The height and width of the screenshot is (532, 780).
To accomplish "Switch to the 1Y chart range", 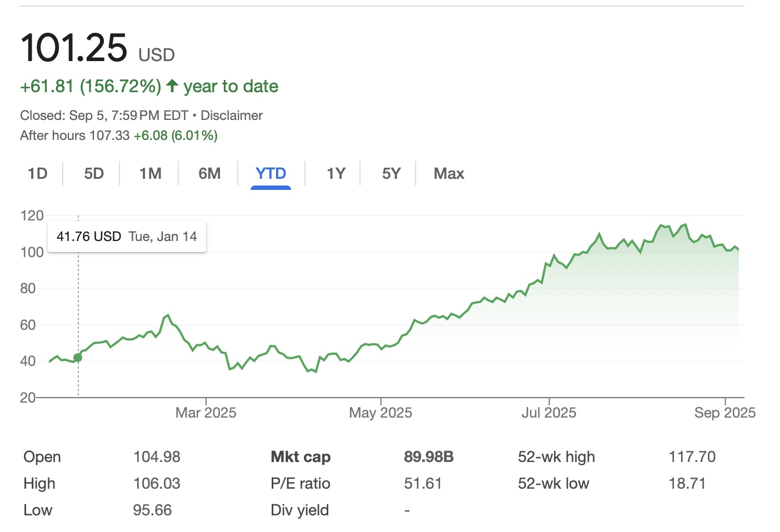I will point(334,173).
